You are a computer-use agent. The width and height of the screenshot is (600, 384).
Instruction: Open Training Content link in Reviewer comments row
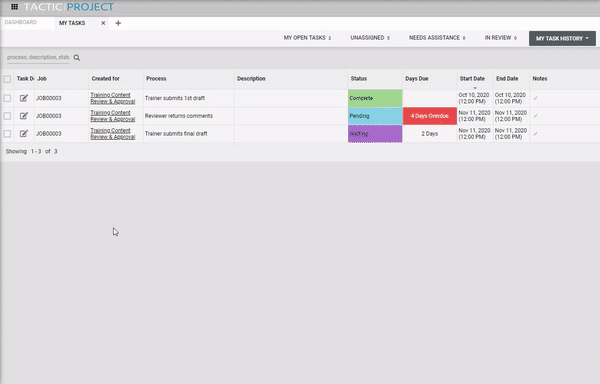[x=112, y=116]
